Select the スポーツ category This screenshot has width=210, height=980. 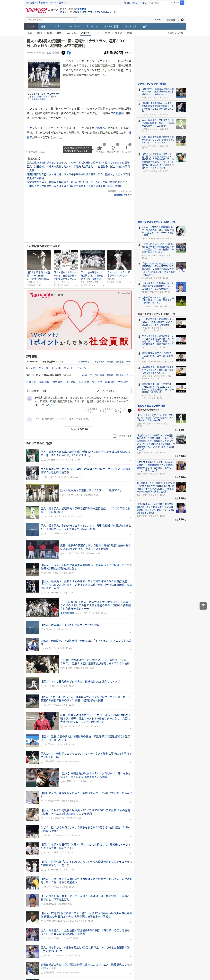pos(86,33)
